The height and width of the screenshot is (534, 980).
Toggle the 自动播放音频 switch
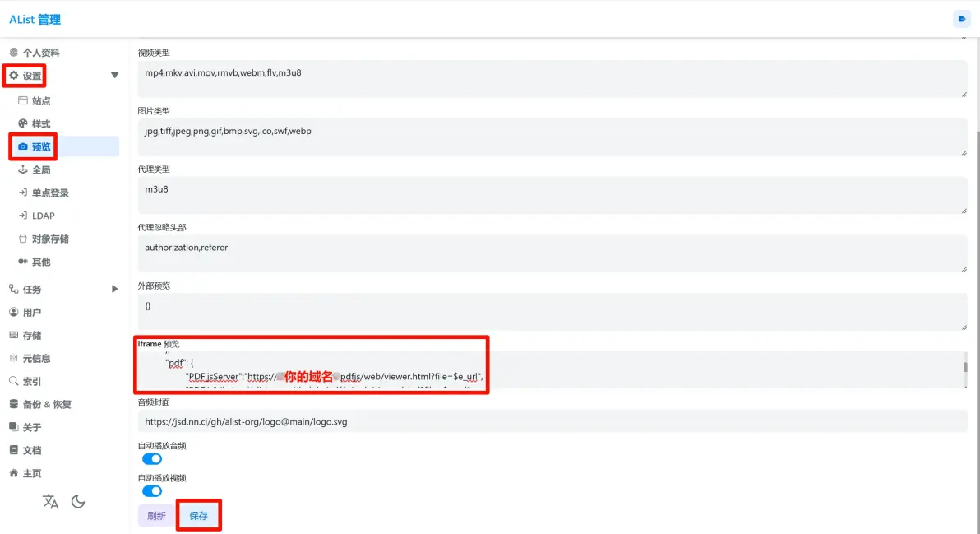pos(152,459)
